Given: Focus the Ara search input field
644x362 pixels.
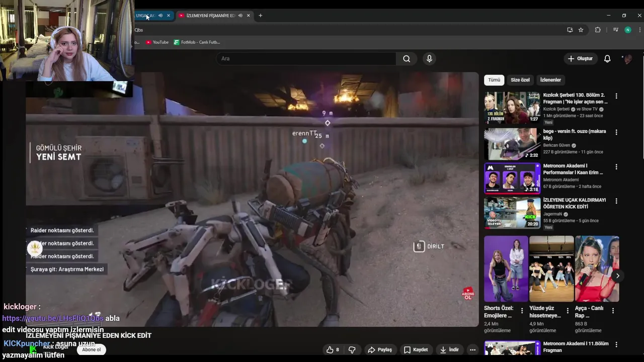Looking at the screenshot, I should (x=307, y=59).
